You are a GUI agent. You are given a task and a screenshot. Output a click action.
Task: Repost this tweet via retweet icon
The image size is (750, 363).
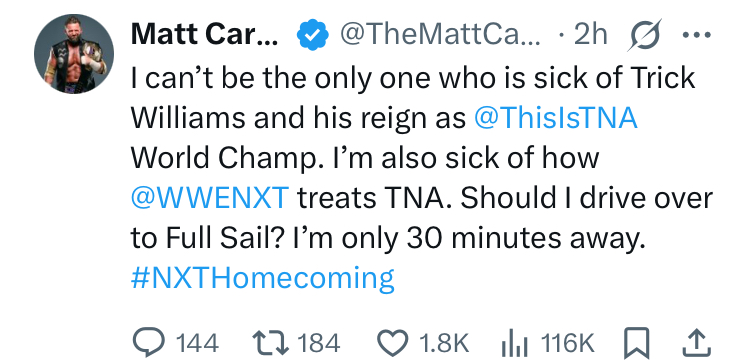click(x=271, y=343)
